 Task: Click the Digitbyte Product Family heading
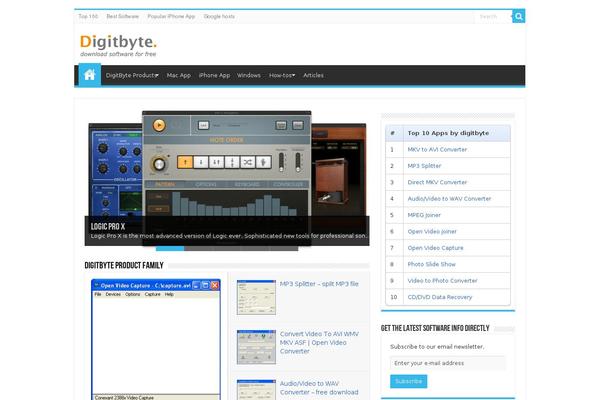124,266
